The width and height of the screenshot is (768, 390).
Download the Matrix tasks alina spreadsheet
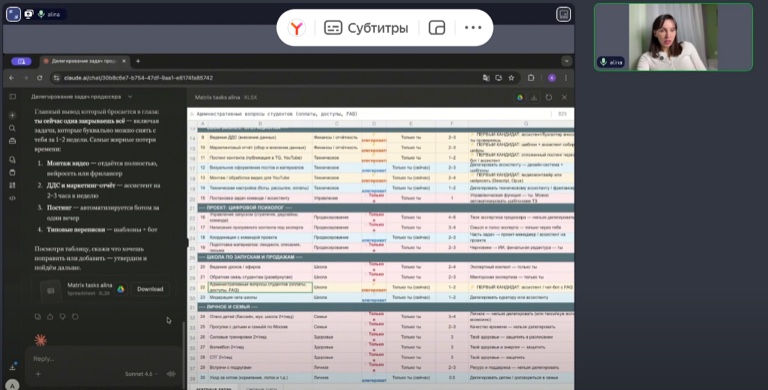(150, 289)
